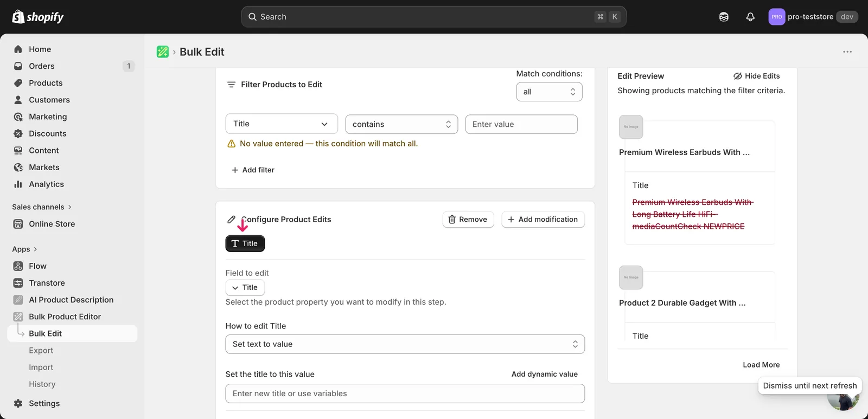Click the Remove button

tap(468, 220)
